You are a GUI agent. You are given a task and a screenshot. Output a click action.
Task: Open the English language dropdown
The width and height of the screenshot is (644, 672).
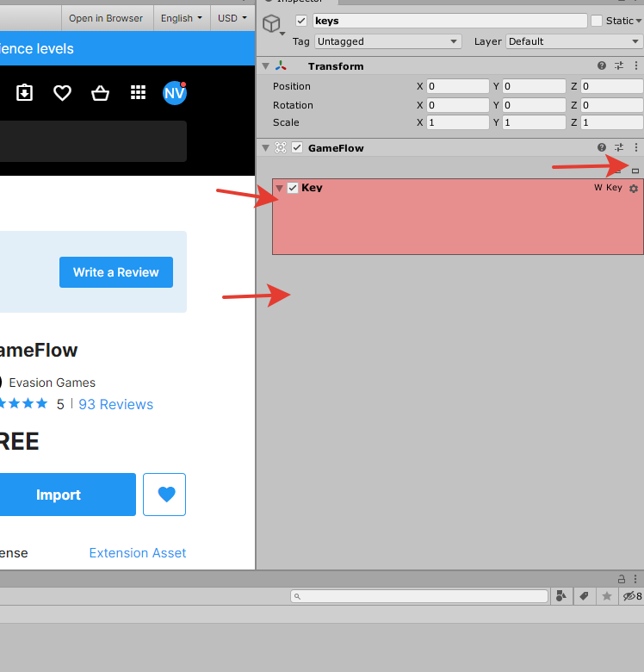click(182, 18)
